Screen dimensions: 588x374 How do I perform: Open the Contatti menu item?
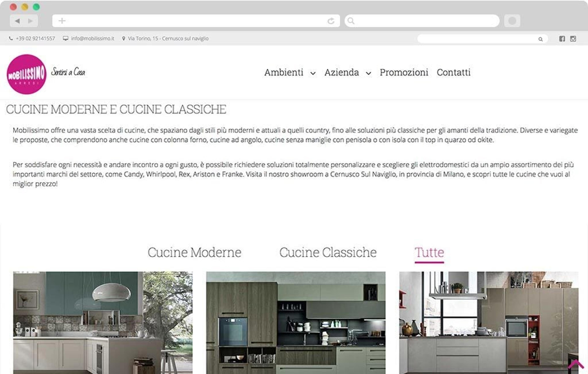click(x=454, y=72)
